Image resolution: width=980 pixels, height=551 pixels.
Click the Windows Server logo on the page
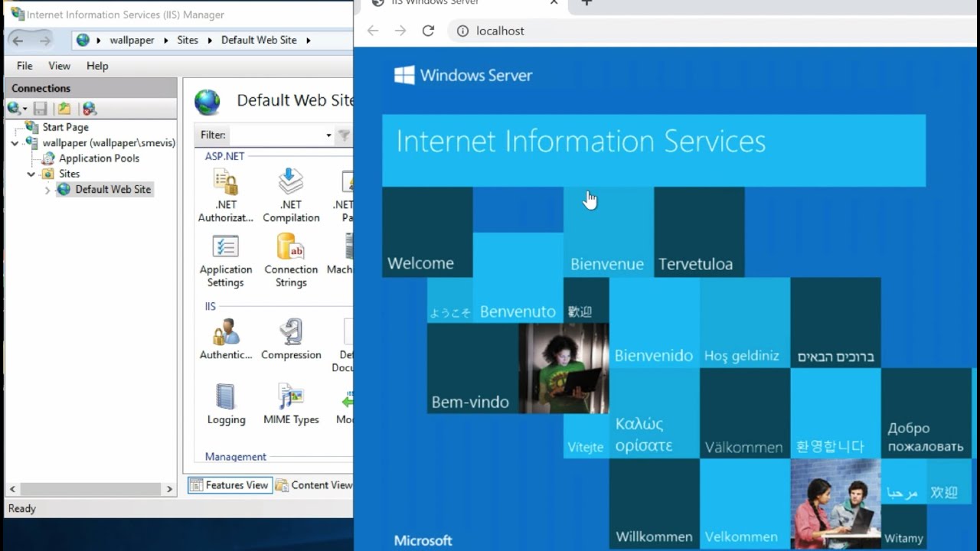pos(463,75)
